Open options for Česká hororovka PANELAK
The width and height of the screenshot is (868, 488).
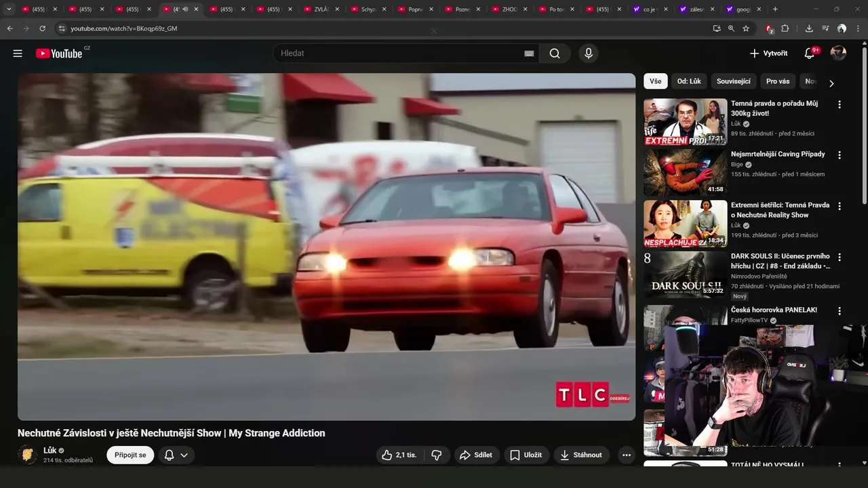click(840, 311)
